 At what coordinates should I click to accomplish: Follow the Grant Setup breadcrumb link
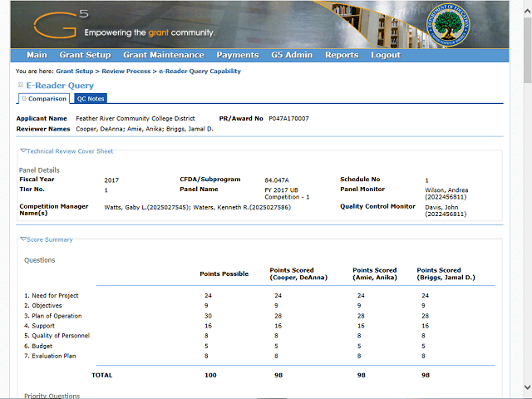[x=75, y=71]
